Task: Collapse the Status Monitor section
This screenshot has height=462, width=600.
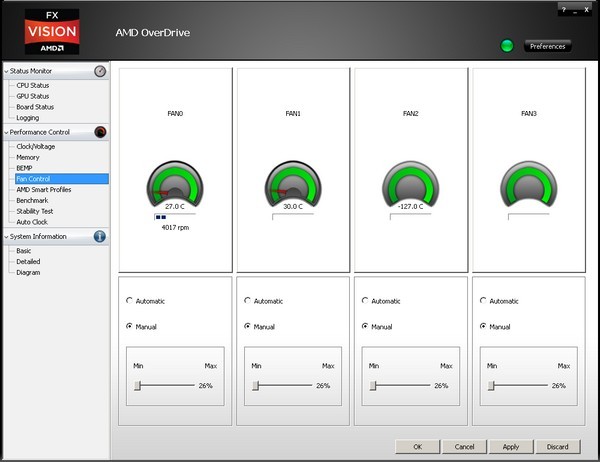Action: pyautogui.click(x=4, y=72)
